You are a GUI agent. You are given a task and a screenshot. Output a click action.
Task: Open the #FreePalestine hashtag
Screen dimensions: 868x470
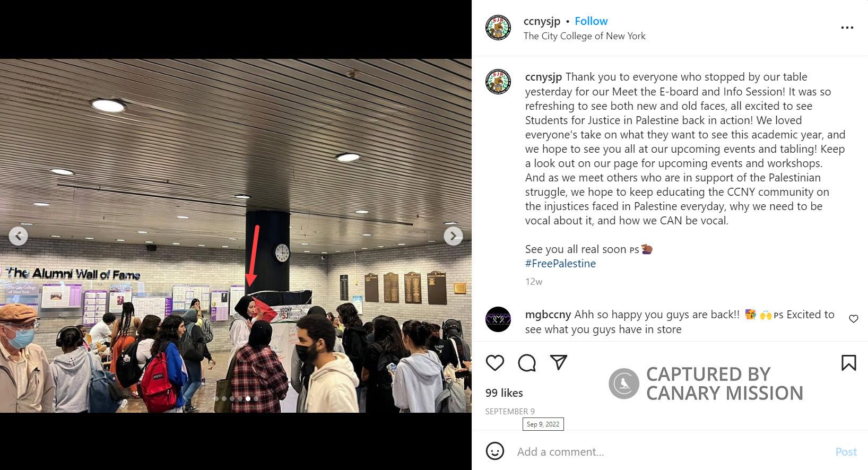560,264
